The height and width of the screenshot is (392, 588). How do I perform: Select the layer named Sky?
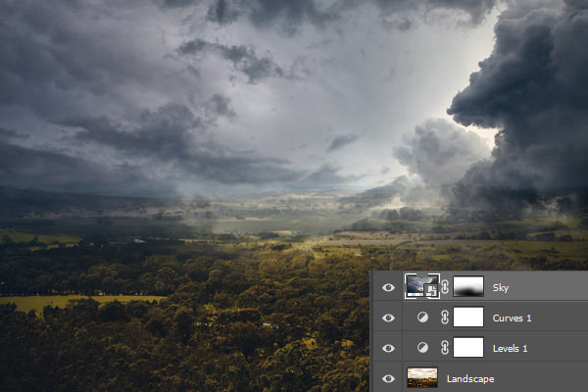tap(501, 288)
